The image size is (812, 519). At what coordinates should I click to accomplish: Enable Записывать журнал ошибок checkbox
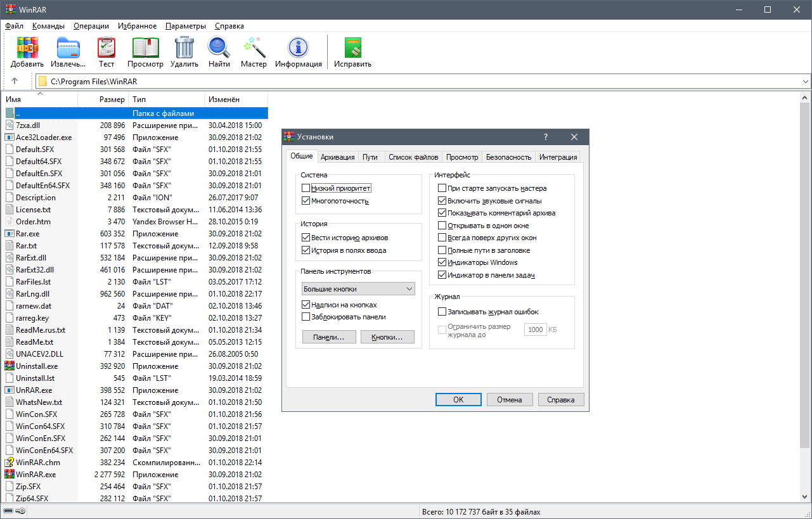click(442, 312)
